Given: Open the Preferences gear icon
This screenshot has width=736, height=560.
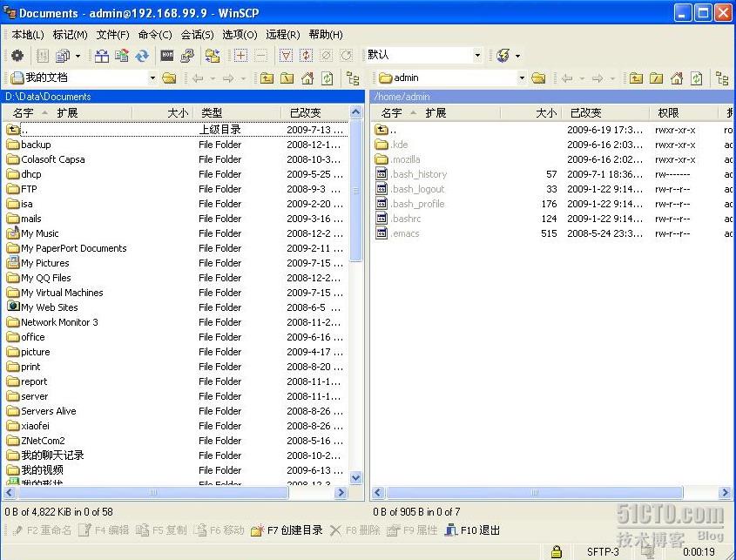Looking at the screenshot, I should (17, 56).
